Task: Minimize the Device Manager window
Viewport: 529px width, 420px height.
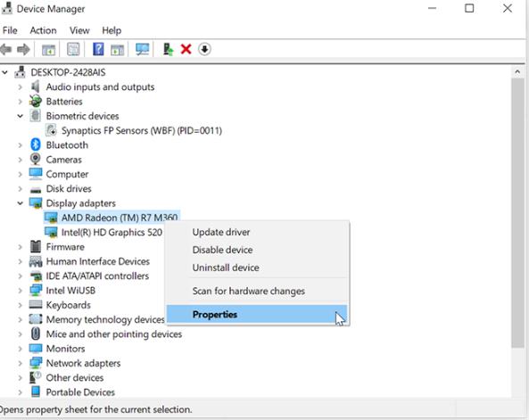Action: point(432,8)
